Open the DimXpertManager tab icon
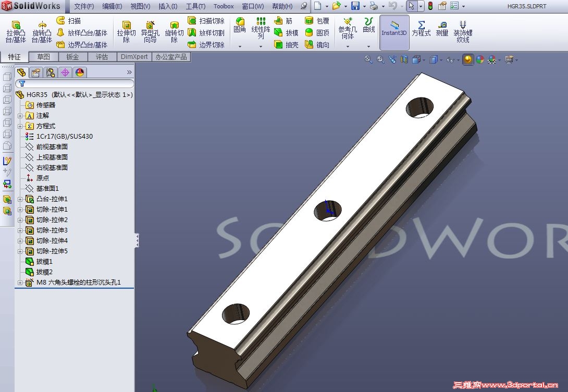Screen dimensions: 568x392 coord(65,72)
